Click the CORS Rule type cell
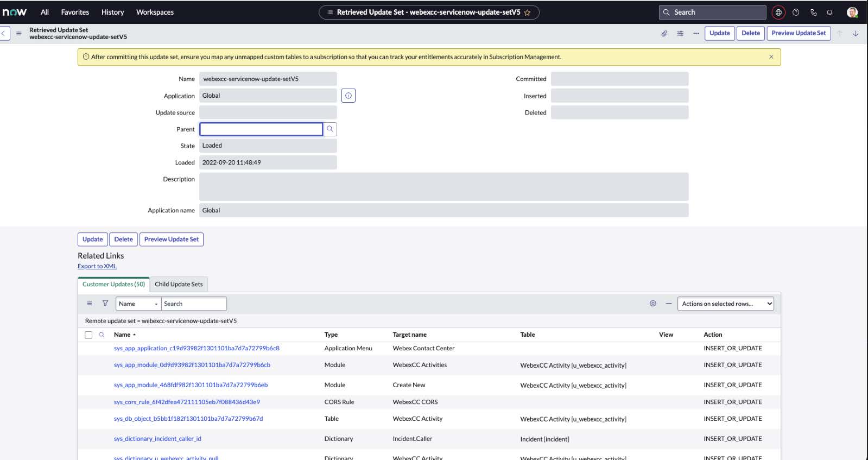 [x=339, y=402]
